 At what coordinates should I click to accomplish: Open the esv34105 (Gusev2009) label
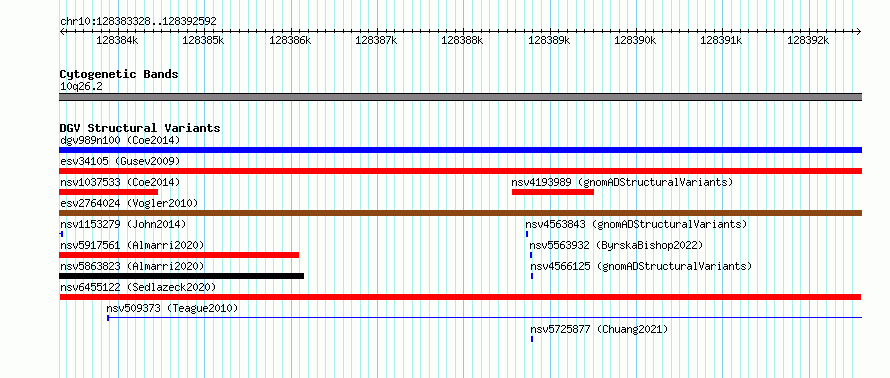(x=120, y=161)
